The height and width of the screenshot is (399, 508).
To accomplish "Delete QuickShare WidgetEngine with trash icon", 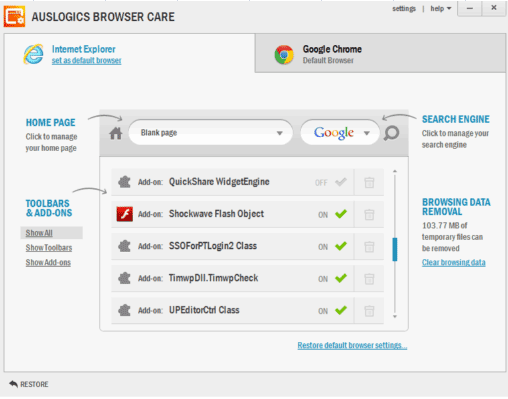I will pyautogui.click(x=369, y=182).
